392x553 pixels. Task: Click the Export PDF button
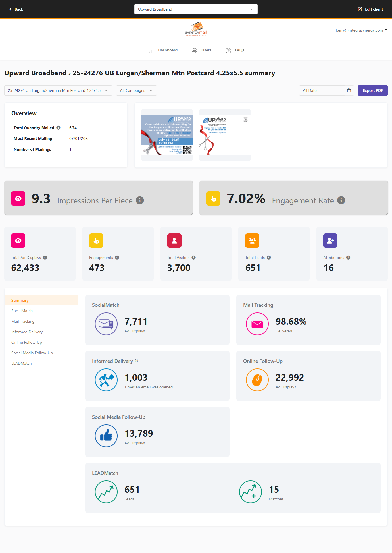[373, 90]
